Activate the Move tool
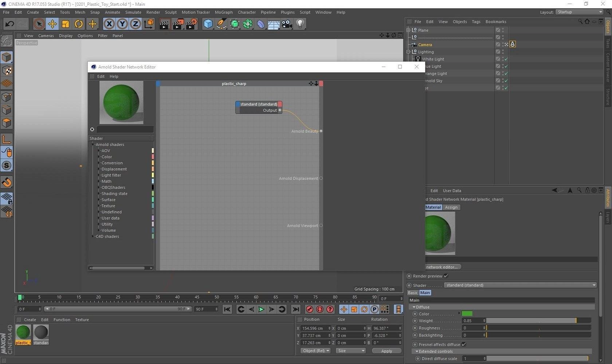The image size is (612, 364). tap(52, 24)
